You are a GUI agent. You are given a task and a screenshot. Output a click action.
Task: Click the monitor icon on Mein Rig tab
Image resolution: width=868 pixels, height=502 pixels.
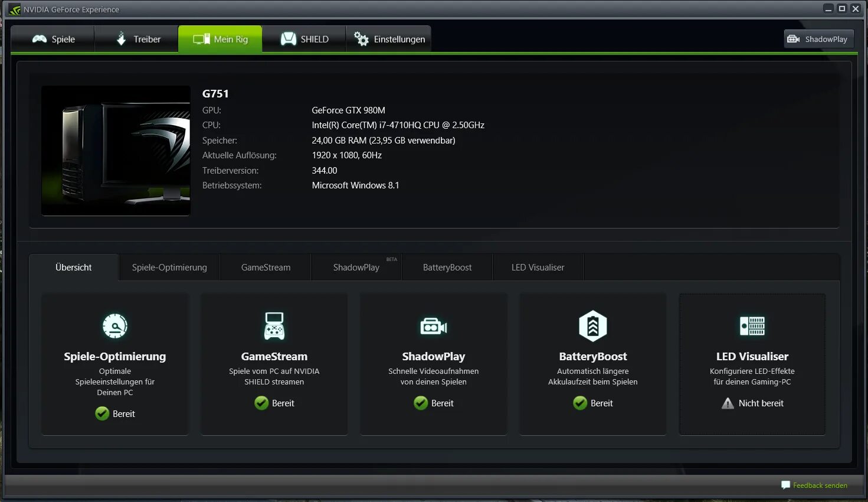point(201,39)
